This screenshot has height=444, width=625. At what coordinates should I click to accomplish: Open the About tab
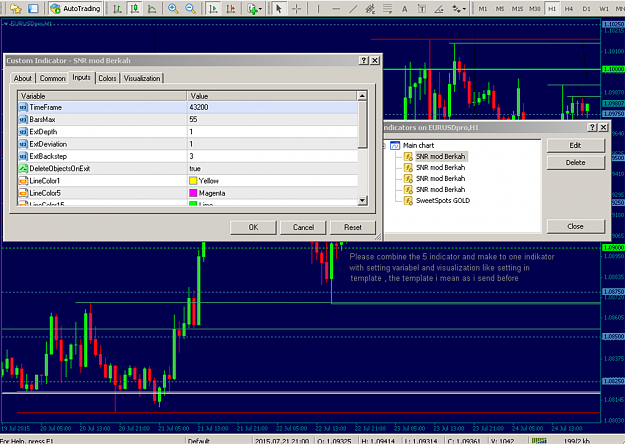23,79
